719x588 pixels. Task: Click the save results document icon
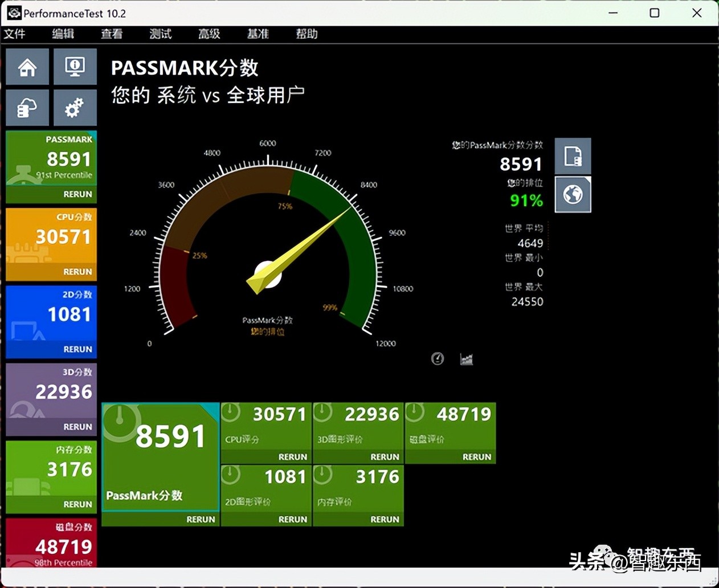pyautogui.click(x=573, y=156)
